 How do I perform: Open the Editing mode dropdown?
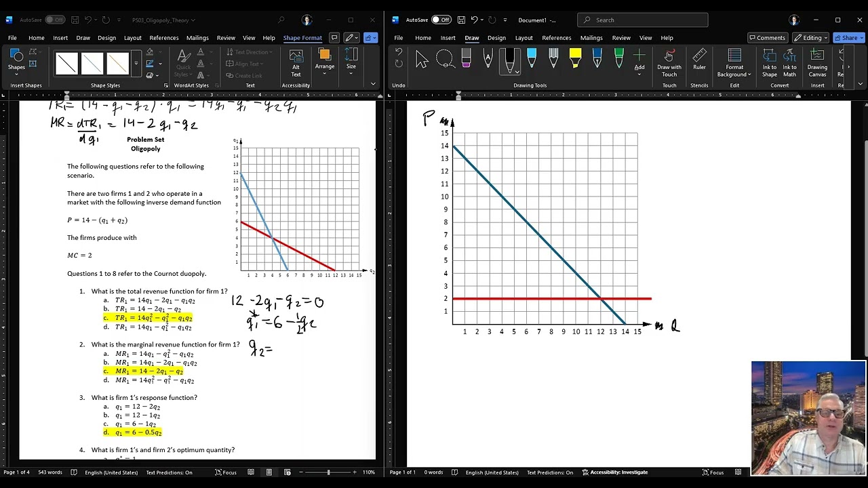click(811, 38)
